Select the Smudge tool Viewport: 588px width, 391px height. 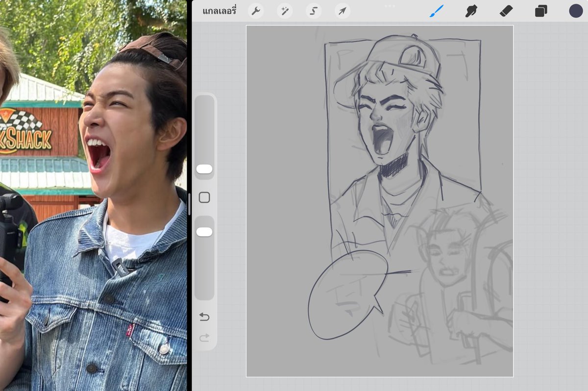point(471,11)
